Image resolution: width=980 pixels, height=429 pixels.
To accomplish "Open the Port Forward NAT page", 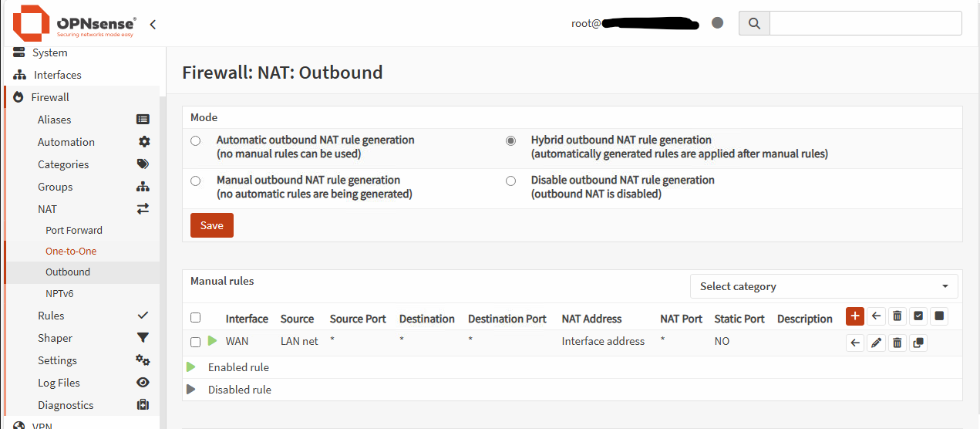I will click(x=74, y=230).
